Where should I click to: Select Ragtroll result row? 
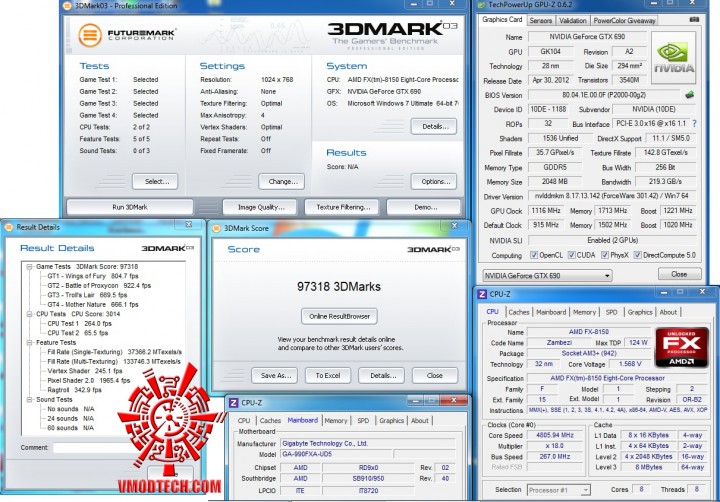(x=74, y=390)
